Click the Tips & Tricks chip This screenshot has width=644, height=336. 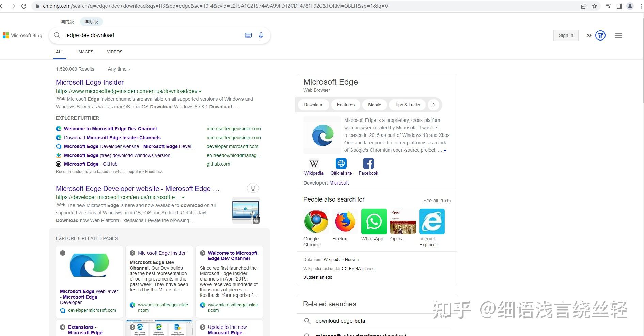[x=407, y=105]
